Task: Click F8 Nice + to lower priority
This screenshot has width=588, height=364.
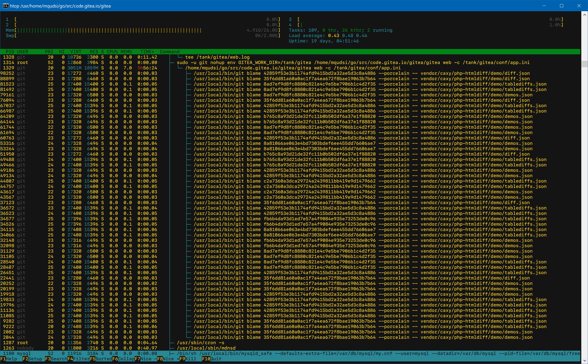Action: click(168, 359)
